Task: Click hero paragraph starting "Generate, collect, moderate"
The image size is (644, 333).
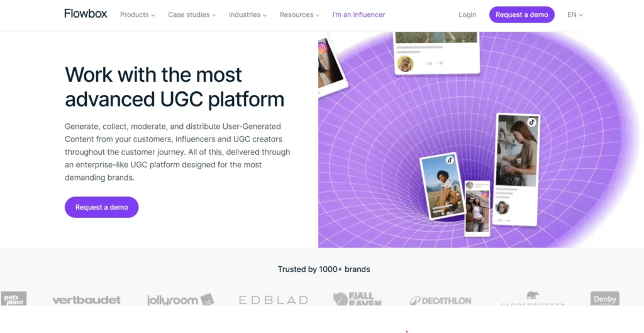Action: point(177,152)
